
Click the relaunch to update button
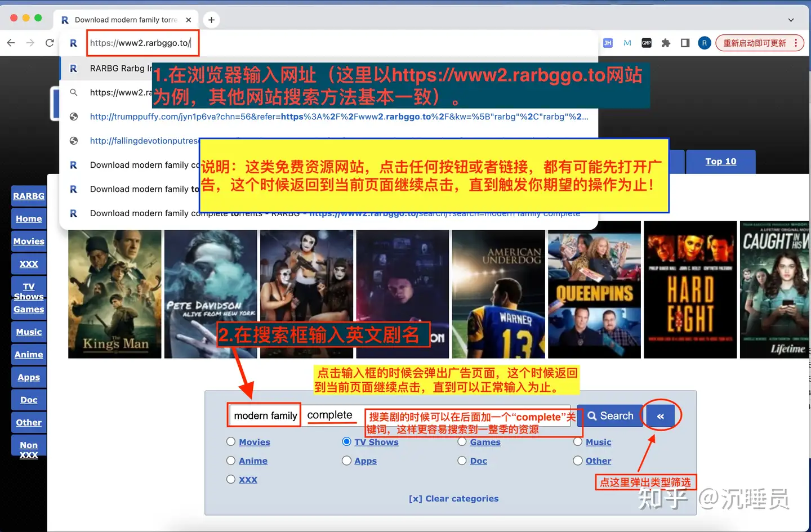point(754,43)
